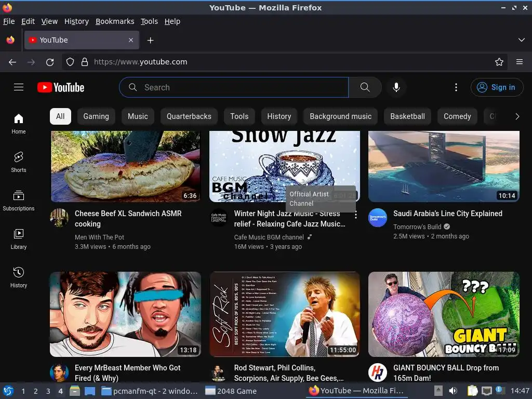Open Men With The Pot channel avatar
Screen dimensions: 532x399
[x=59, y=218]
